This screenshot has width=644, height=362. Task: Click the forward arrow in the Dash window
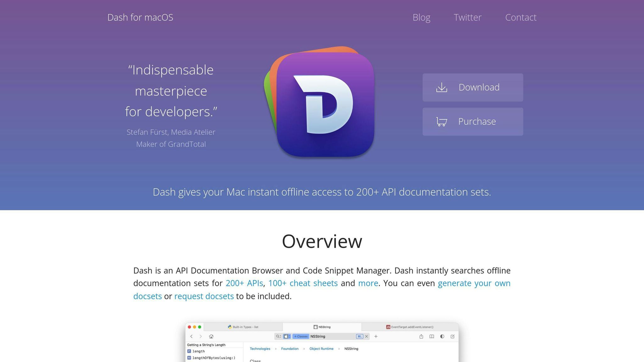[201, 336]
